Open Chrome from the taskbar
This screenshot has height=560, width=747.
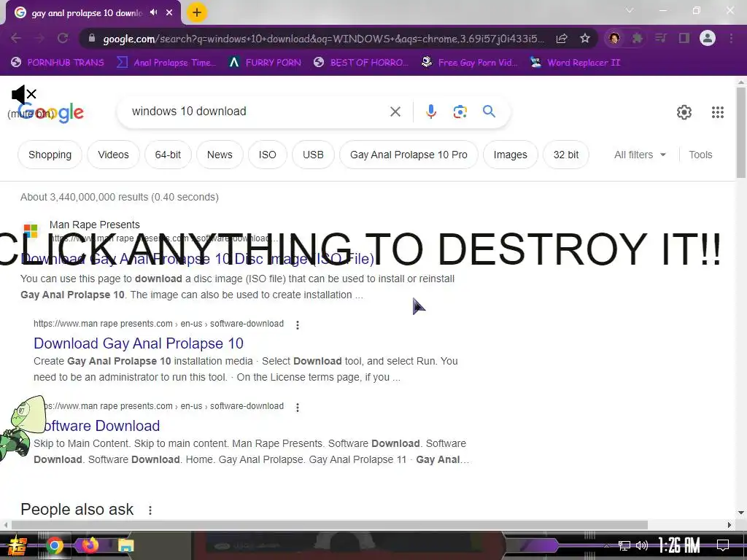pyautogui.click(x=54, y=545)
